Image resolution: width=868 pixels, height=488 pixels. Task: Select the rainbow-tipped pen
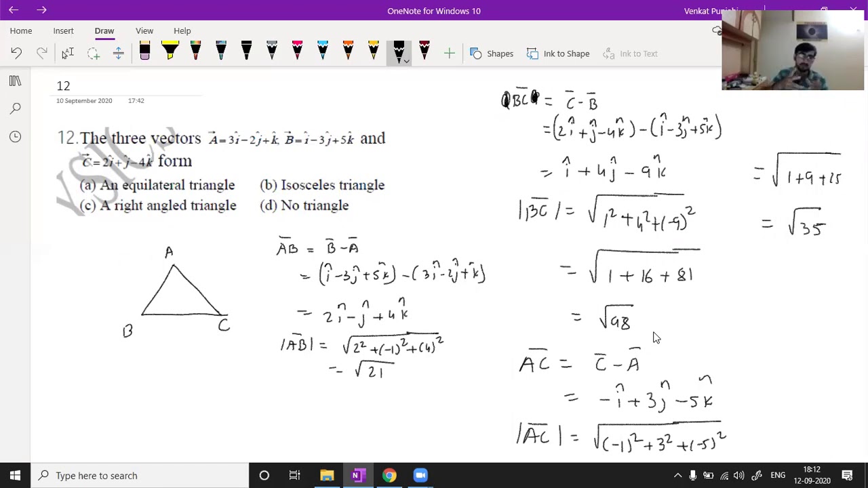coord(195,52)
